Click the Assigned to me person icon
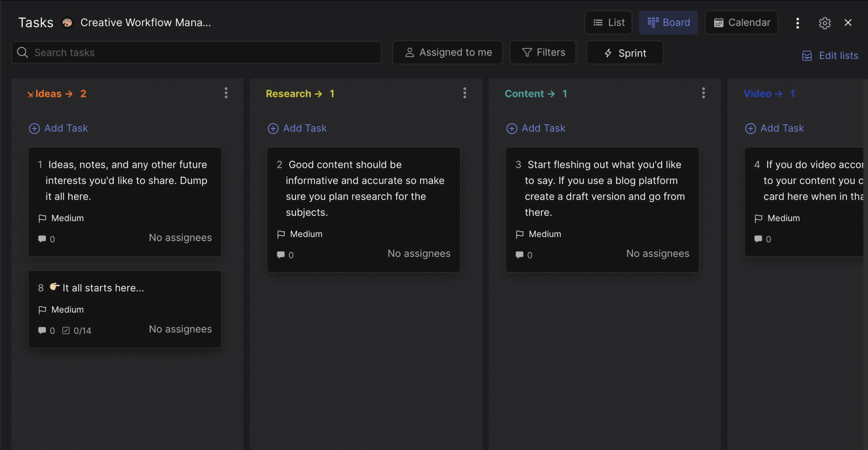 409,52
